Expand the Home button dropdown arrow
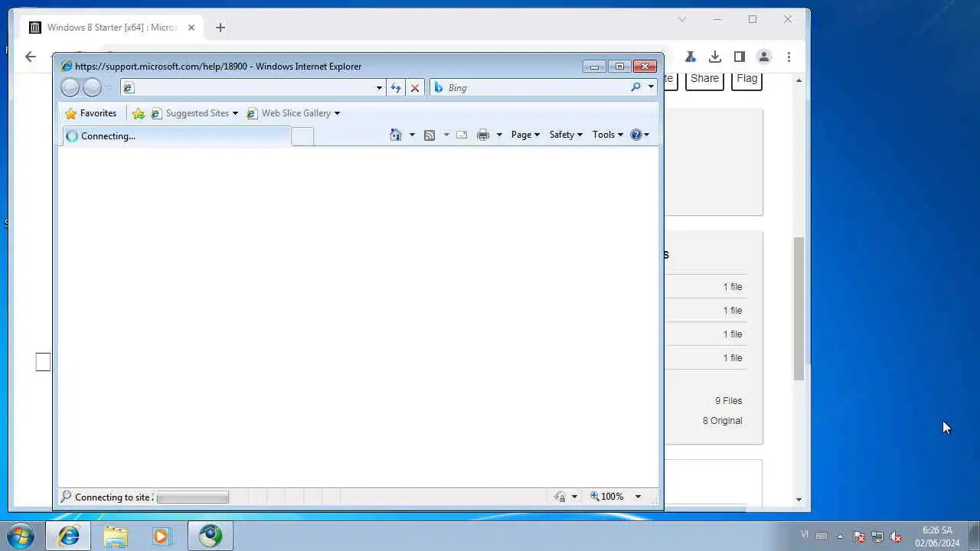This screenshot has width=980, height=551. [412, 135]
